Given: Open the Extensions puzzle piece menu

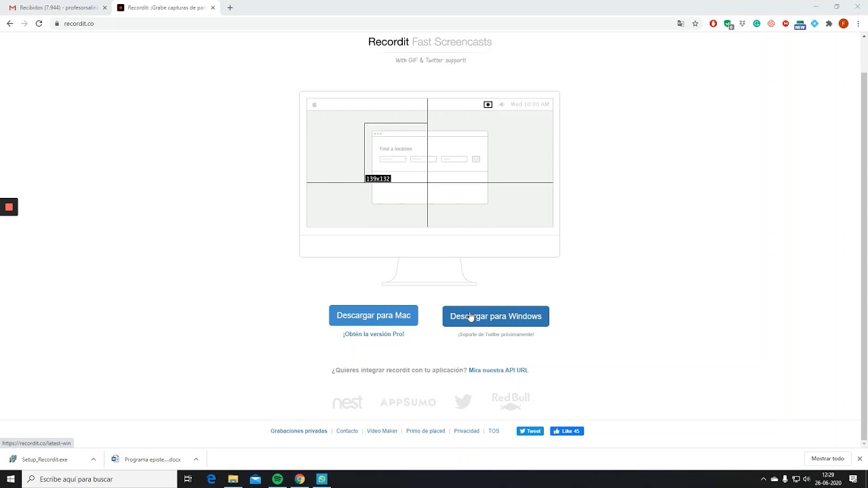Looking at the screenshot, I should pos(829,24).
